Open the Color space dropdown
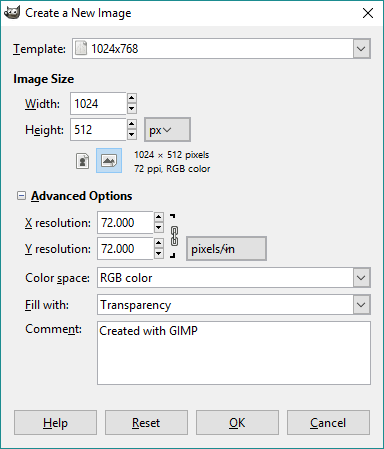This screenshot has width=384, height=449. (x=234, y=278)
